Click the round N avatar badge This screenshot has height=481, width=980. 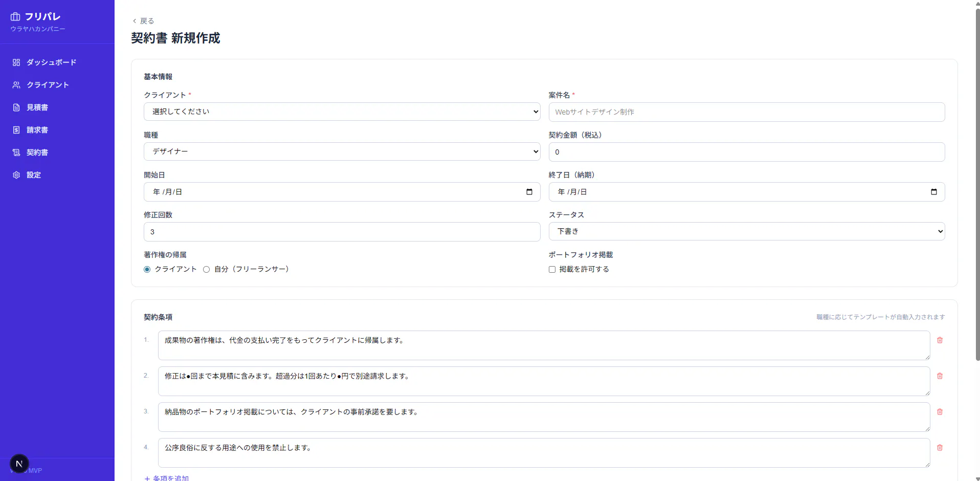point(19,464)
